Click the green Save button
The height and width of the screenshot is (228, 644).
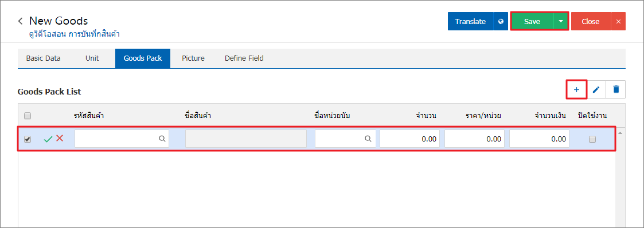tap(532, 21)
